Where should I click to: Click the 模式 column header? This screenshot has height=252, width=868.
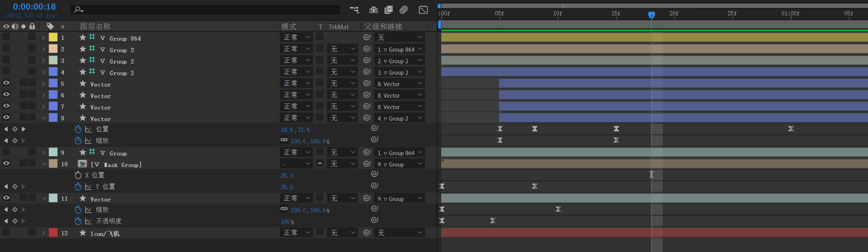pyautogui.click(x=289, y=26)
